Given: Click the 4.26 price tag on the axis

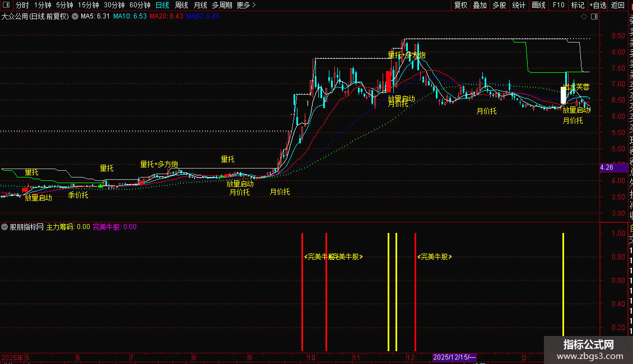Looking at the screenshot, I should [613, 167].
